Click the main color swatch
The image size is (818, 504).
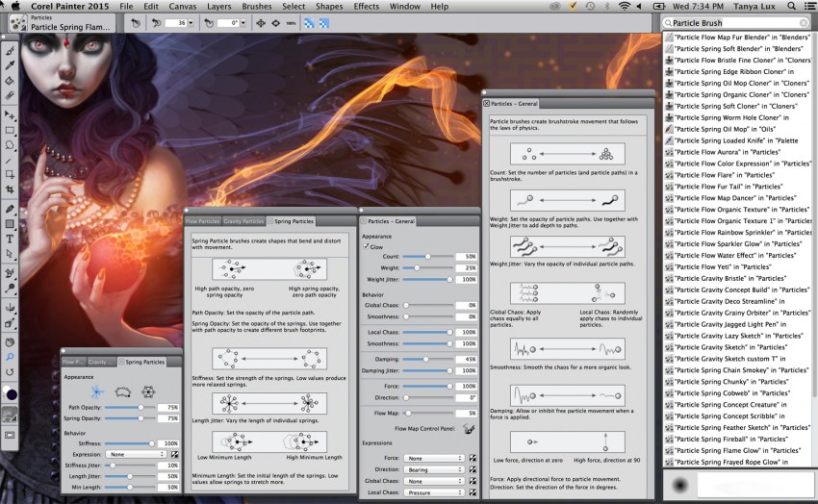[12, 394]
